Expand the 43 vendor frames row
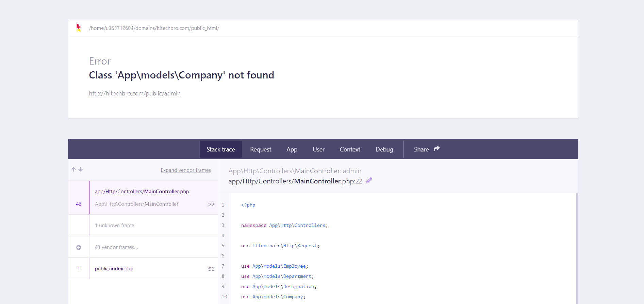644x304 pixels. 116,247
